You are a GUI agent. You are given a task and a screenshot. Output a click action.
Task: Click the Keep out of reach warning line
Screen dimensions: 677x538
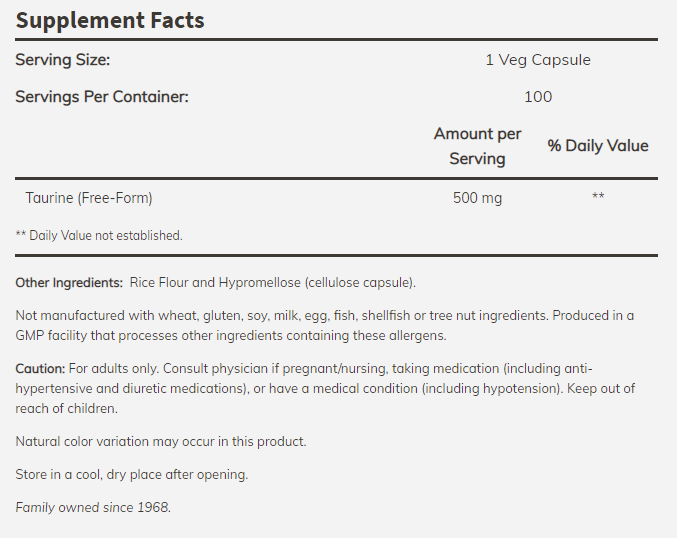[x=67, y=408]
